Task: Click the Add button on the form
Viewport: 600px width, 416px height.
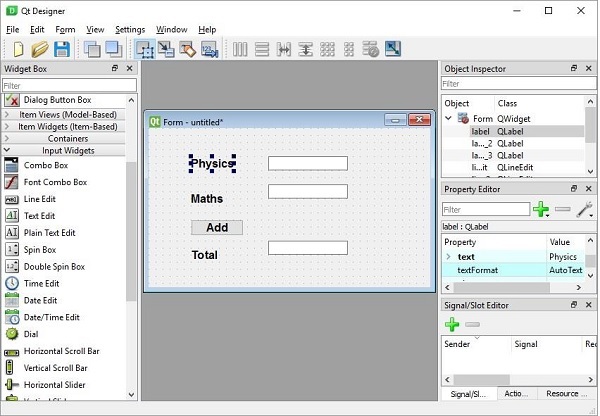Action: click(x=217, y=227)
